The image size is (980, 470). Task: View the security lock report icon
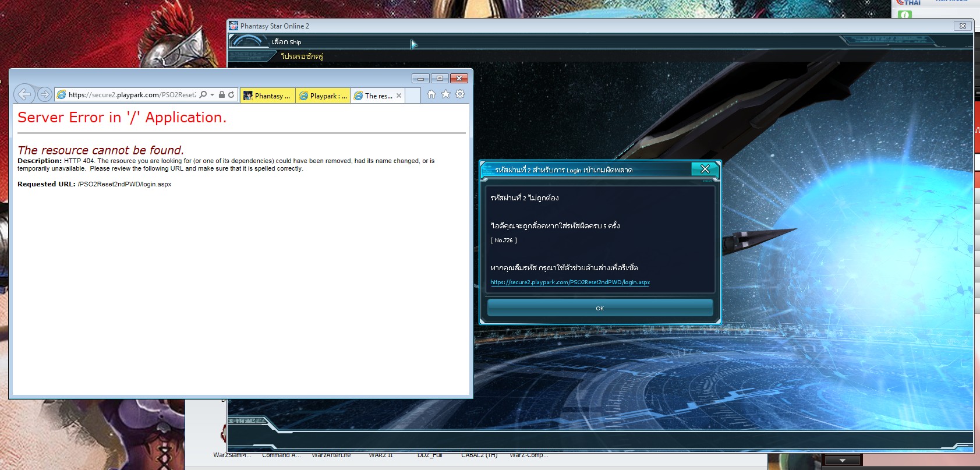(x=222, y=94)
